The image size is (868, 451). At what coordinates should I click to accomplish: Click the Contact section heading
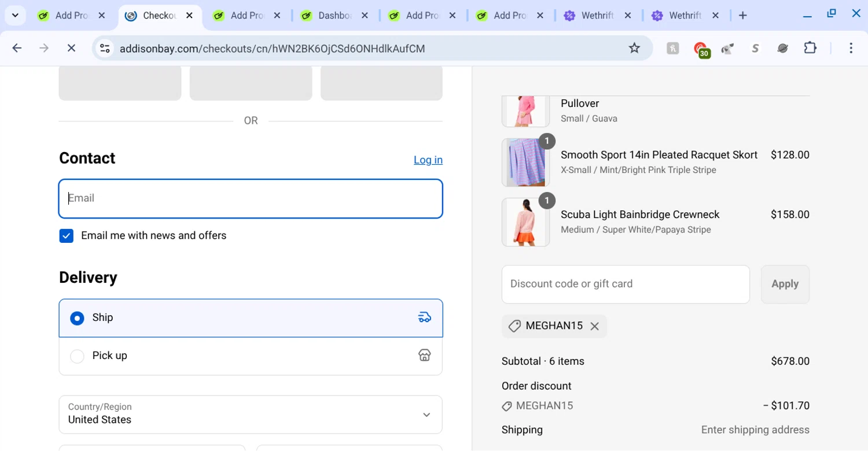(87, 158)
